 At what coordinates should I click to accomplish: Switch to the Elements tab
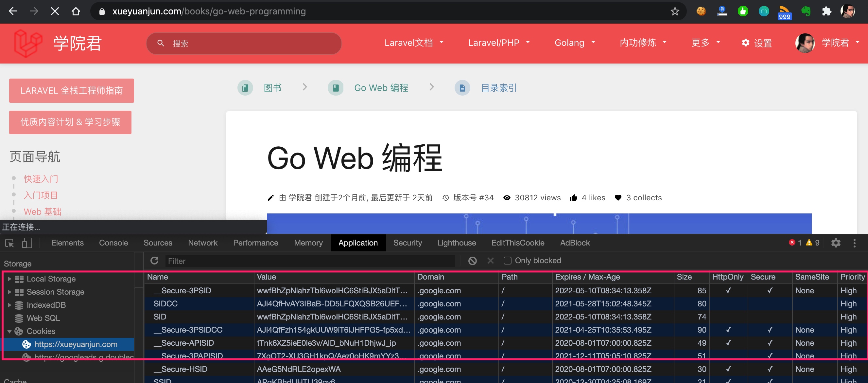[67, 243]
